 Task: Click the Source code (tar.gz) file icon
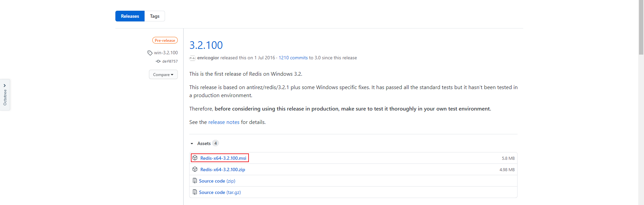[195, 192]
